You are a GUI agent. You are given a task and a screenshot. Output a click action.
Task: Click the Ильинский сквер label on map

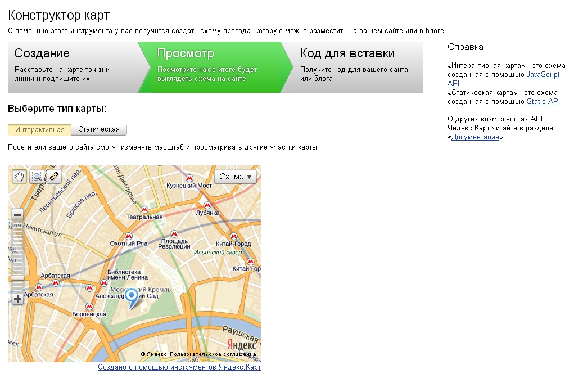[x=218, y=253]
